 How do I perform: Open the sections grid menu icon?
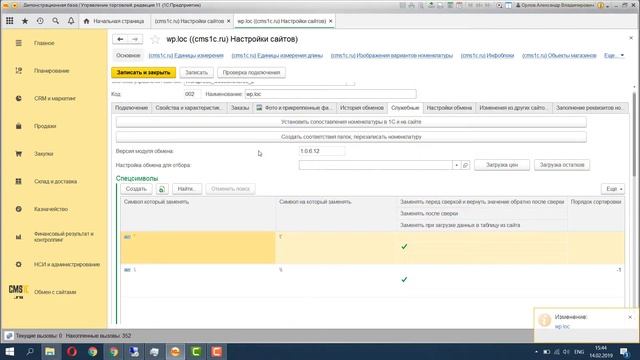[9, 21]
